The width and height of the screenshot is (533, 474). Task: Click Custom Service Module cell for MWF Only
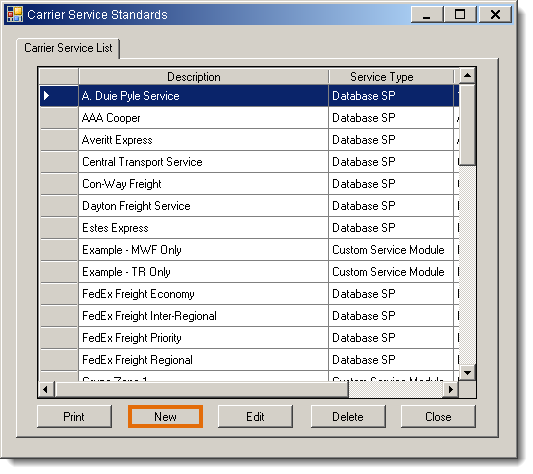pyautogui.click(x=391, y=250)
